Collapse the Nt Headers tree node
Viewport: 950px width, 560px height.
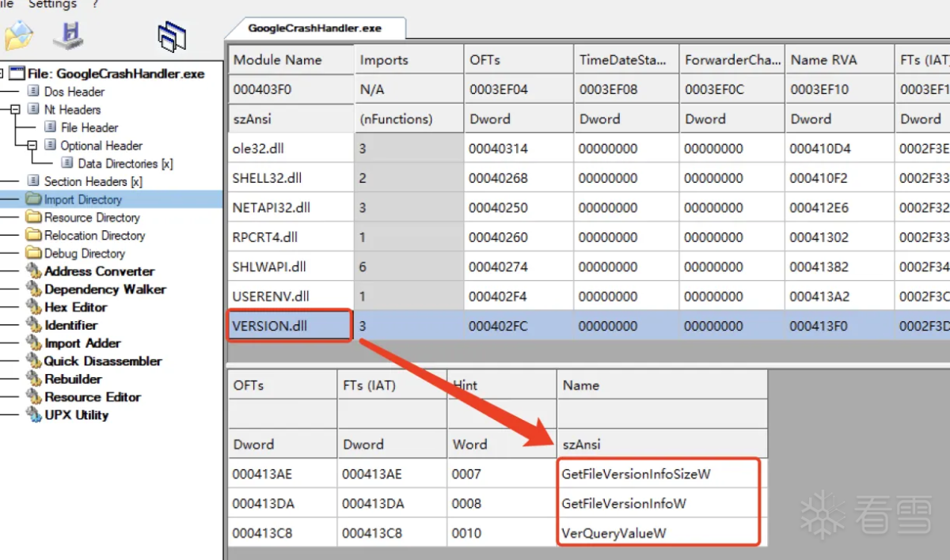[x=15, y=109]
